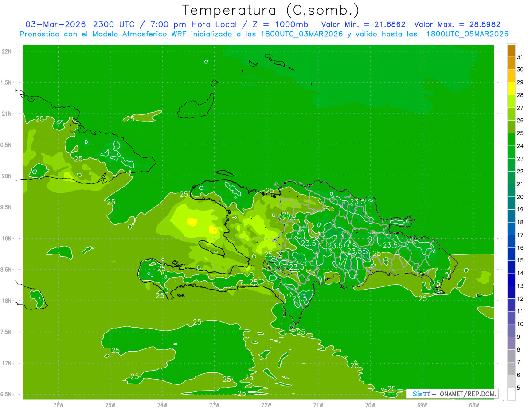
Task: Click the purple swatch between 8 and 9
Action: 511,343
